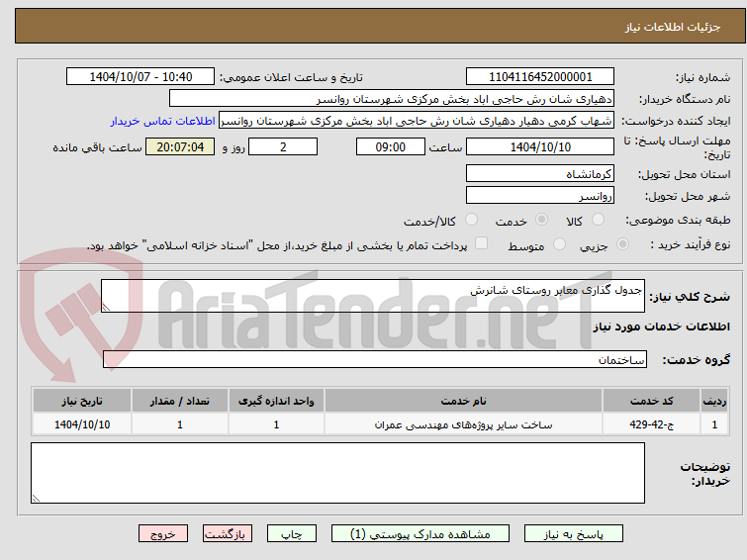Click the واحد اندازه گیری column header
Screen dimensions: 747x560
click(276, 401)
